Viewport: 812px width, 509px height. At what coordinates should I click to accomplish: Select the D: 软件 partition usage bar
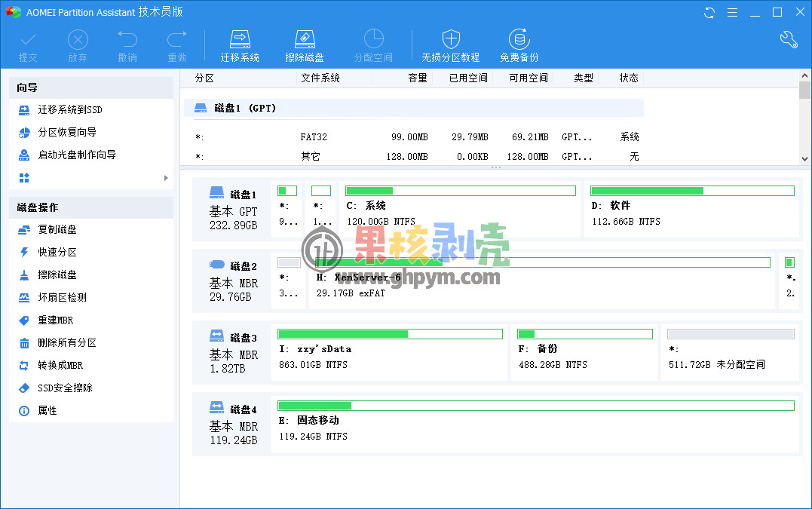tap(692, 191)
